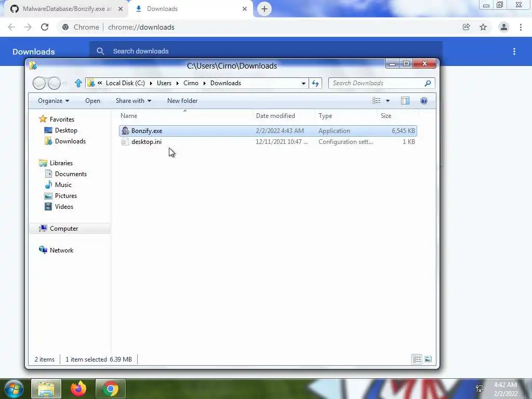Click Local Disk (C:) in the breadcrumb

125,83
